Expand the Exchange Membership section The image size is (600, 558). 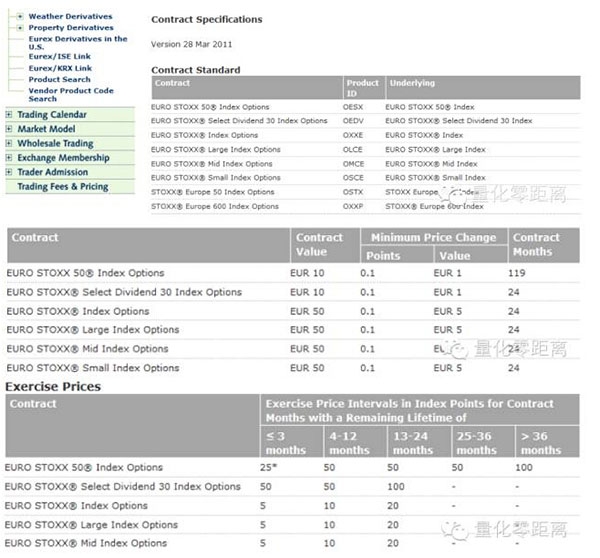pos(9,157)
